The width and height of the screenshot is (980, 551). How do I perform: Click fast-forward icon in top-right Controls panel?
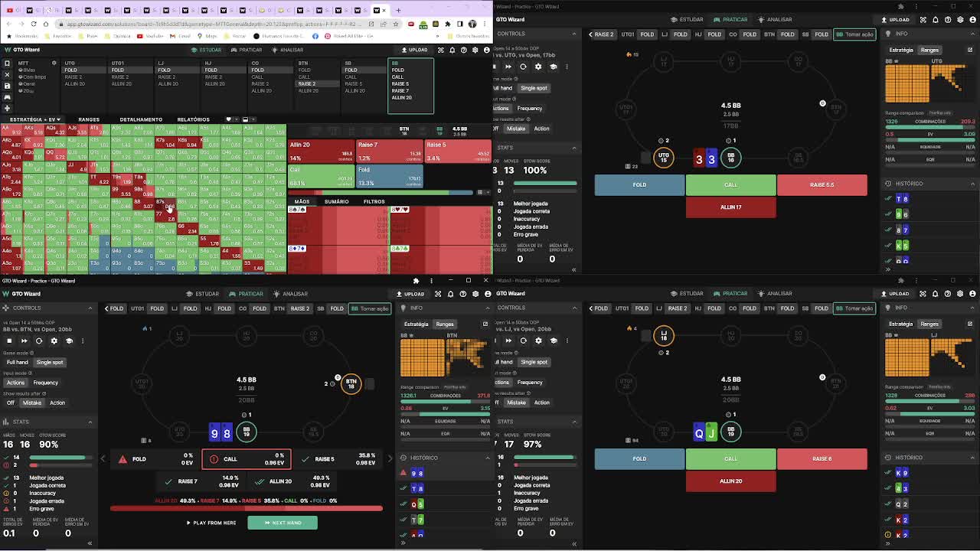[x=508, y=67]
